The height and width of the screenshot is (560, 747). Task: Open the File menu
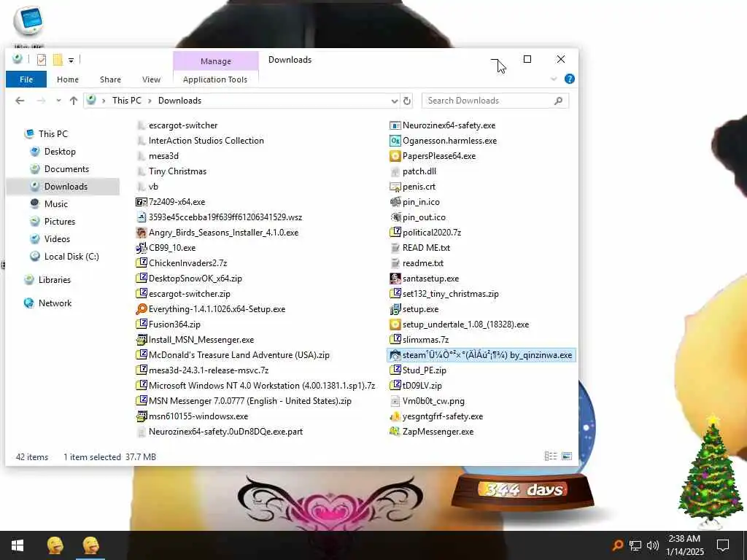tap(26, 79)
